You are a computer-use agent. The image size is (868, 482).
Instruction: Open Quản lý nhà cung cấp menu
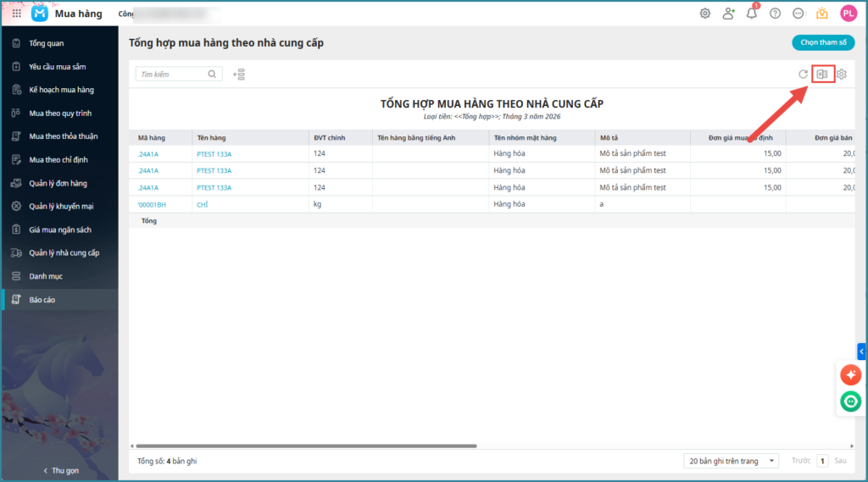tap(60, 253)
